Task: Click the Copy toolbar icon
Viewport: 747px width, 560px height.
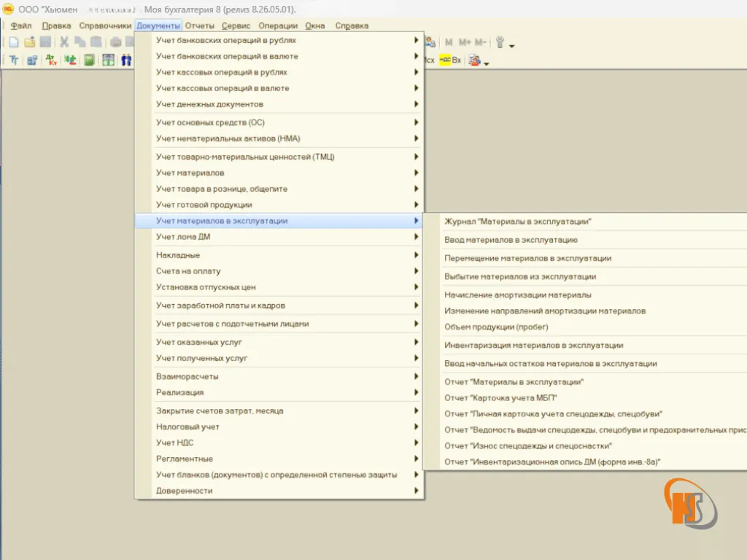Action: click(80, 42)
